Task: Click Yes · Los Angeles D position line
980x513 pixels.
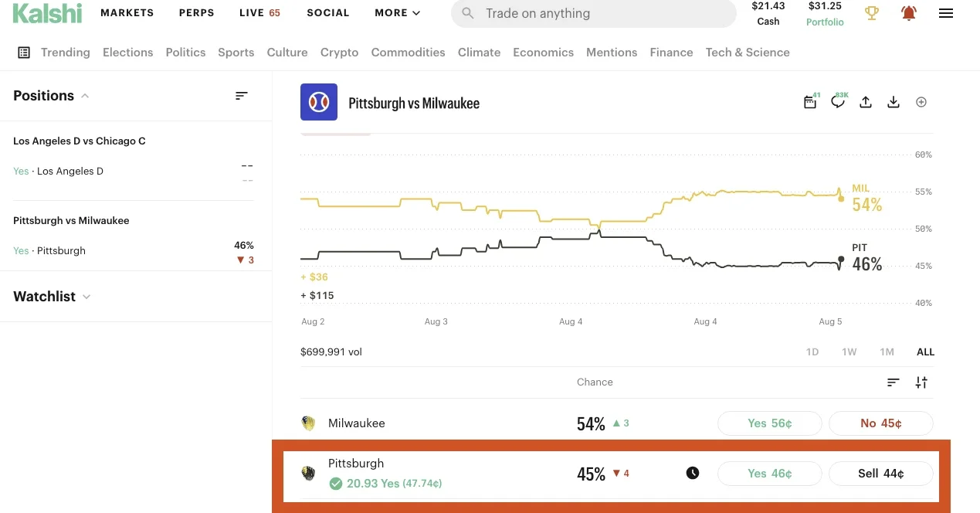Action: pos(58,172)
